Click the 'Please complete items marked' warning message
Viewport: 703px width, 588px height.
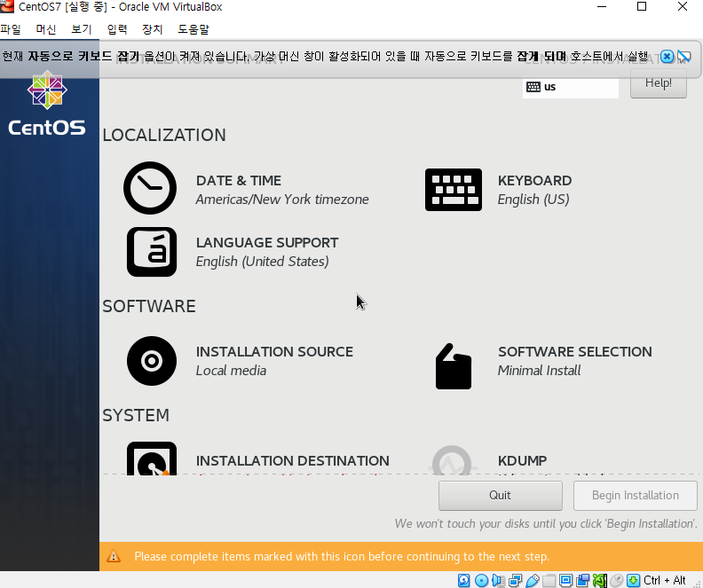[x=342, y=556]
